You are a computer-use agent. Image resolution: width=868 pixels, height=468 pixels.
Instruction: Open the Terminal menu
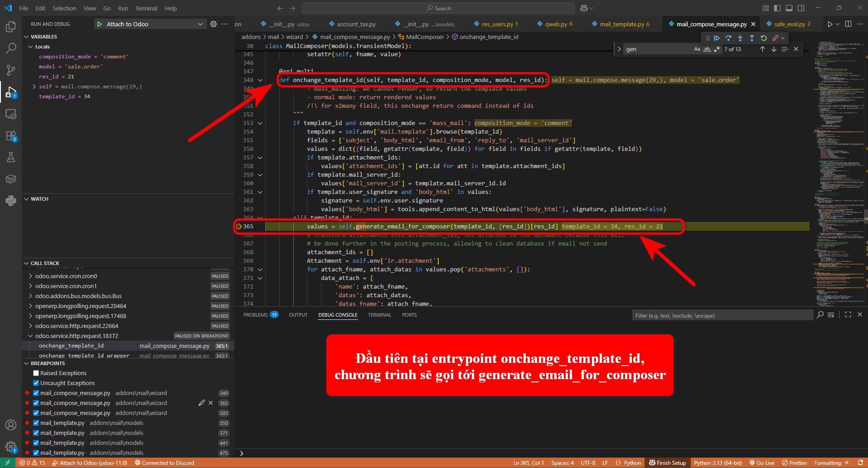tap(146, 8)
